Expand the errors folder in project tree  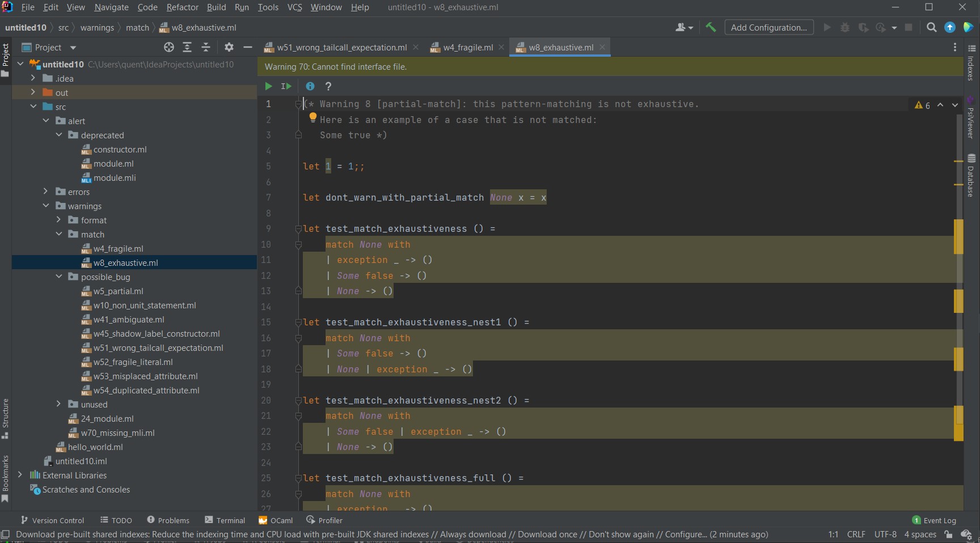tap(45, 192)
